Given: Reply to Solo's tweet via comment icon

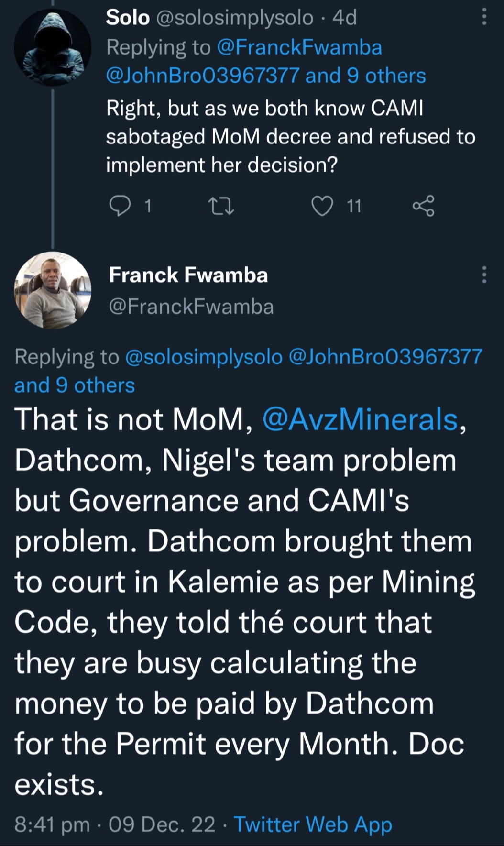Looking at the screenshot, I should [120, 206].
